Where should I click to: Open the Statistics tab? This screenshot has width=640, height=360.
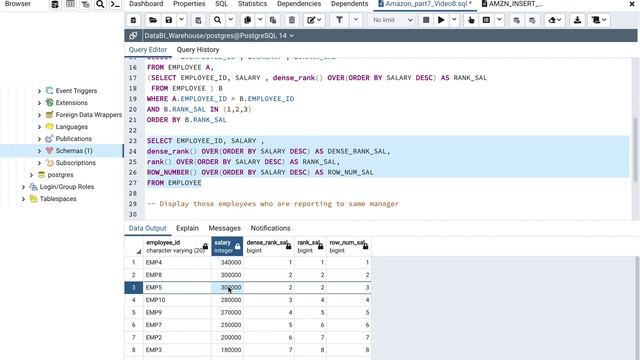[x=252, y=4]
